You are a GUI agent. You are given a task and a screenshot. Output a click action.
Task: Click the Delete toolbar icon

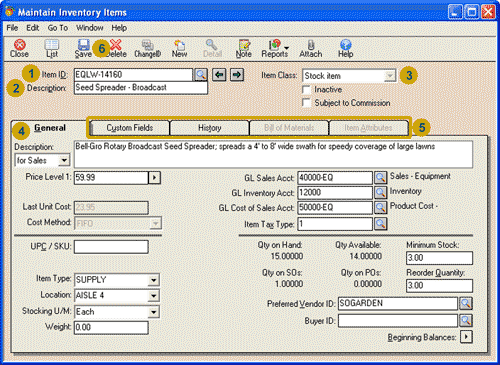[116, 49]
